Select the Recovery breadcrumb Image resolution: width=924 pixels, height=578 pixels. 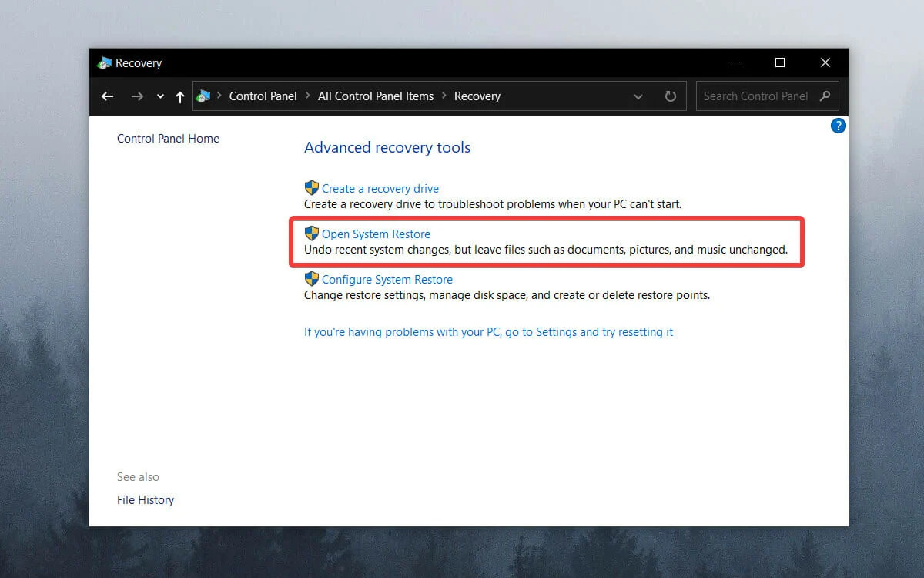[477, 96]
